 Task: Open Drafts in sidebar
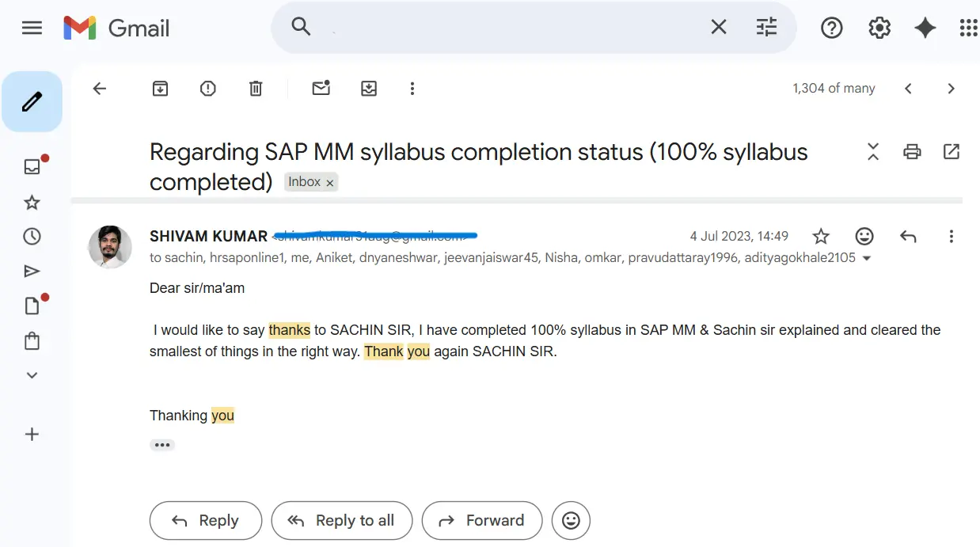tap(32, 306)
